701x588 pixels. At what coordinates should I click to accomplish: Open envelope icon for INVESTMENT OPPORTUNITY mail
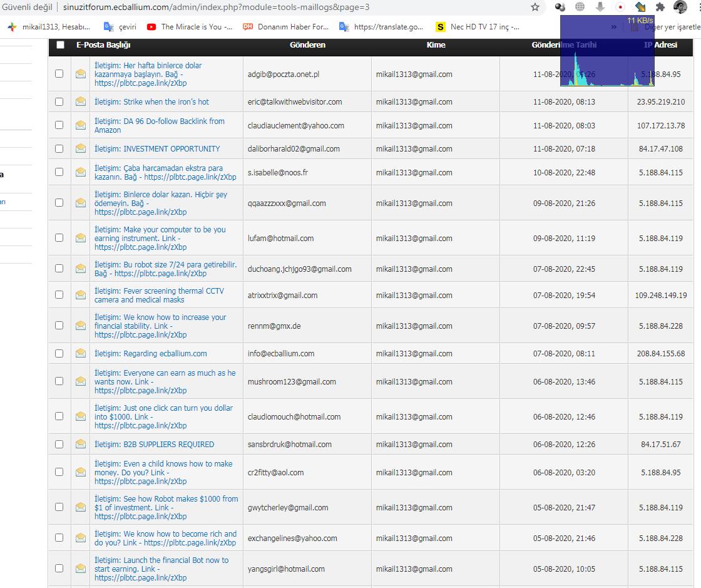[81, 148]
